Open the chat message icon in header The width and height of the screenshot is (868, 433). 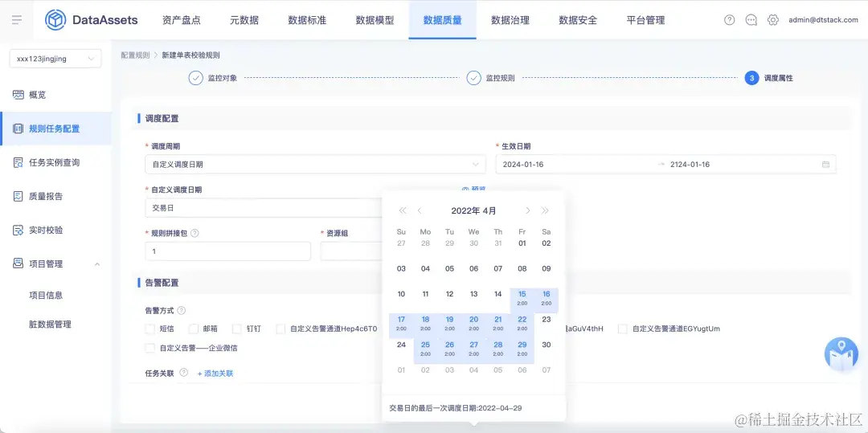click(x=751, y=20)
